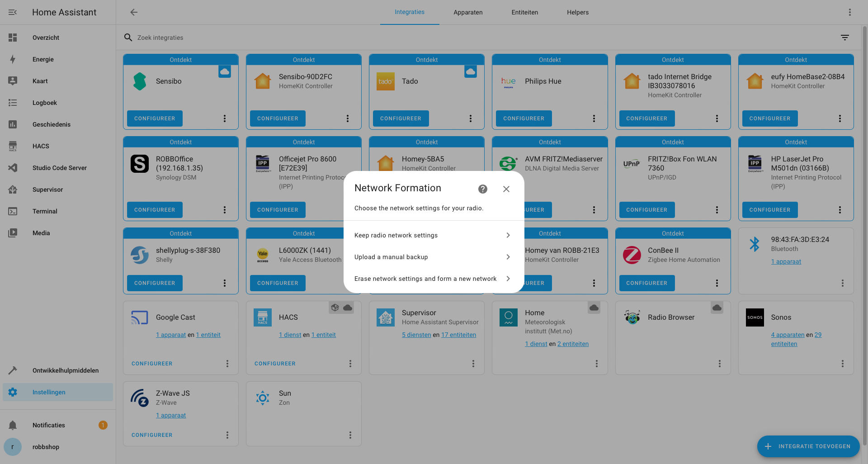The width and height of the screenshot is (868, 464).
Task: Click the Media sidebar icon
Action: [x=13, y=233]
